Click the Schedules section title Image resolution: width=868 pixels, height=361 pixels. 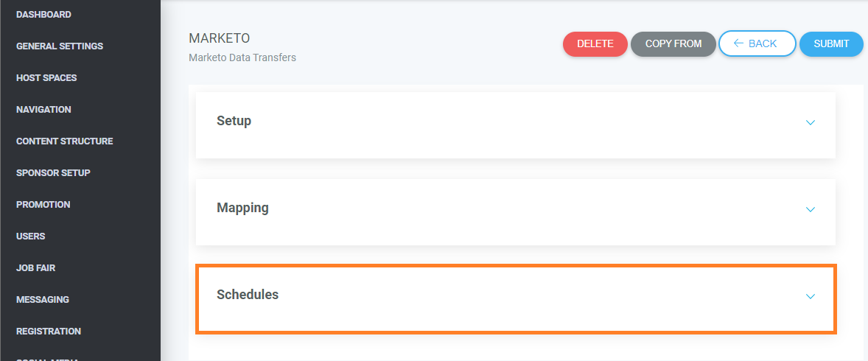pos(248,295)
